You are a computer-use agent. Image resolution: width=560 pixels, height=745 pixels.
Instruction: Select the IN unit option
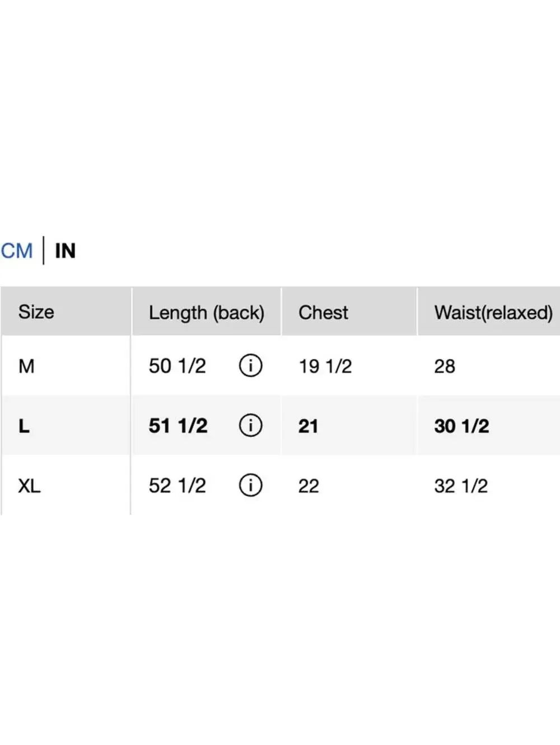coord(65,251)
